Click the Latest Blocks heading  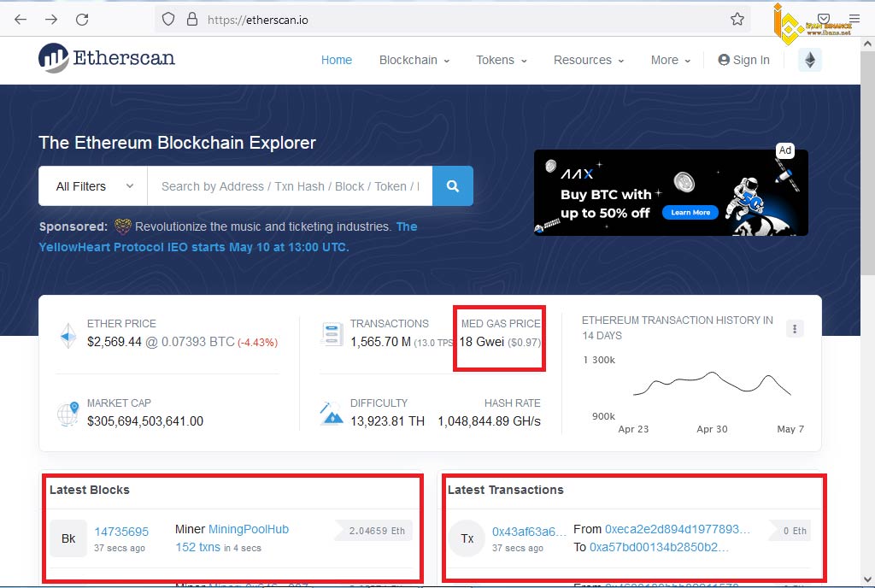[89, 490]
